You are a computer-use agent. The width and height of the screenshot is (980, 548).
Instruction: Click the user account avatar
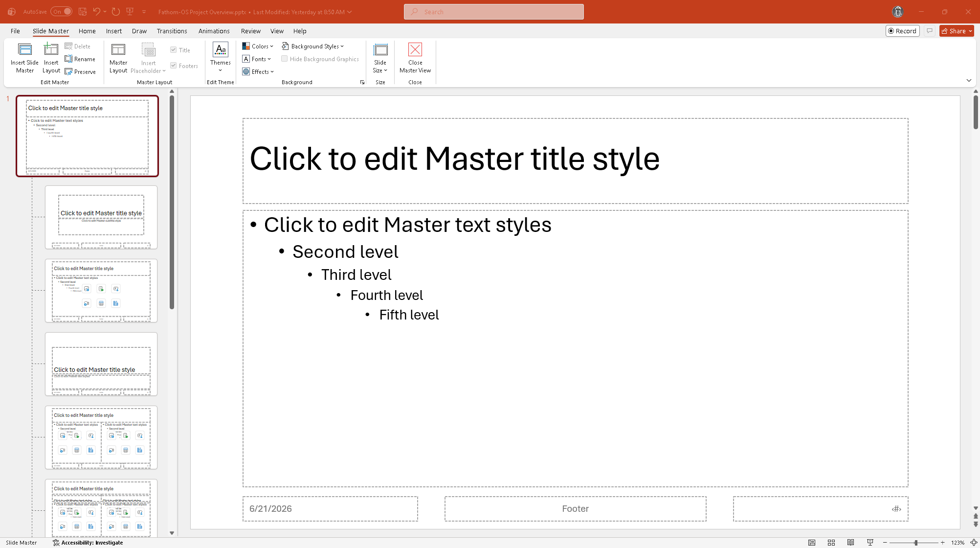pos(897,12)
